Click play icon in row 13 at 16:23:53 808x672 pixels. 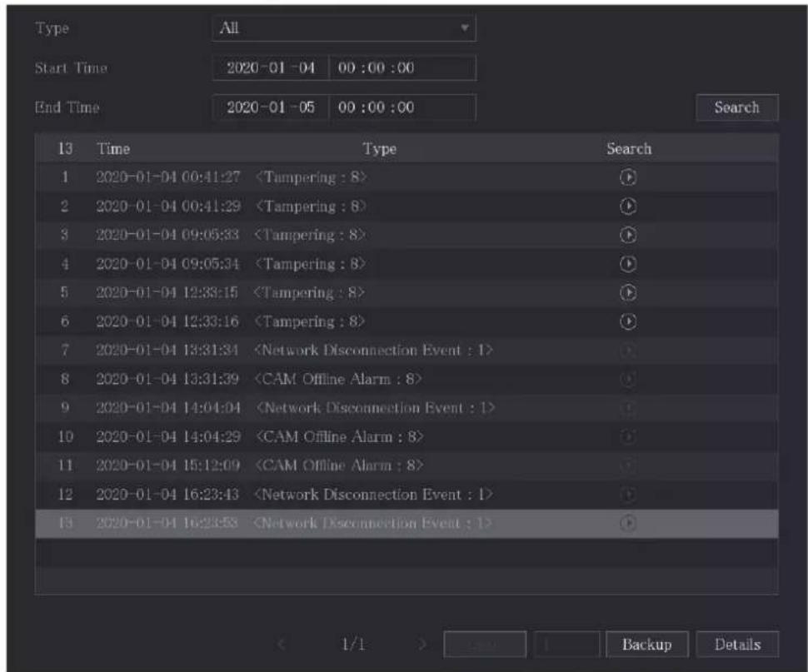(627, 523)
